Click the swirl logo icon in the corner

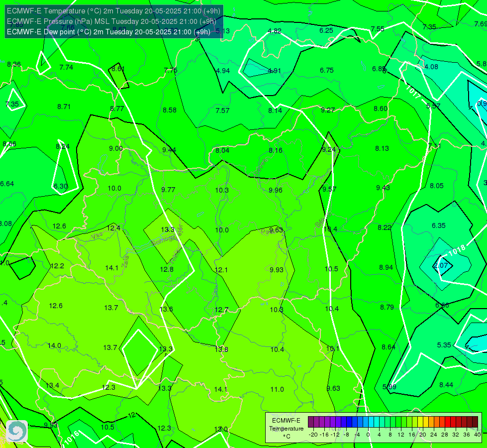17,431
